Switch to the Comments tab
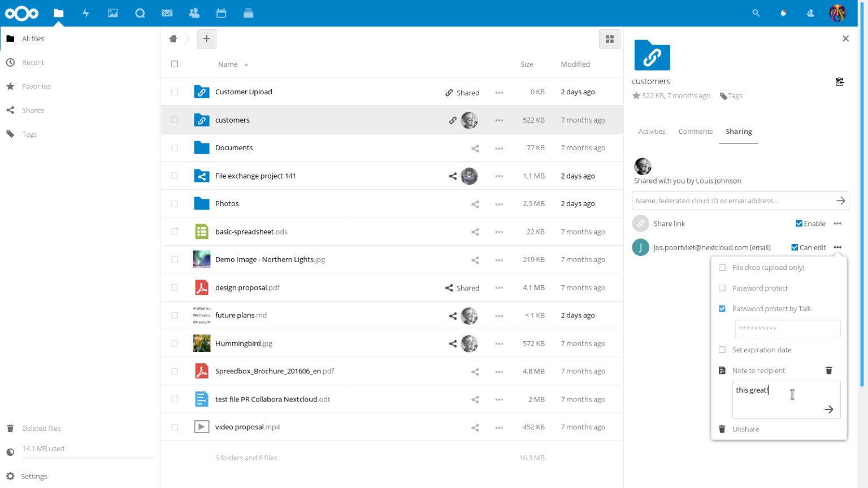This screenshot has width=868, height=488. pyautogui.click(x=695, y=132)
